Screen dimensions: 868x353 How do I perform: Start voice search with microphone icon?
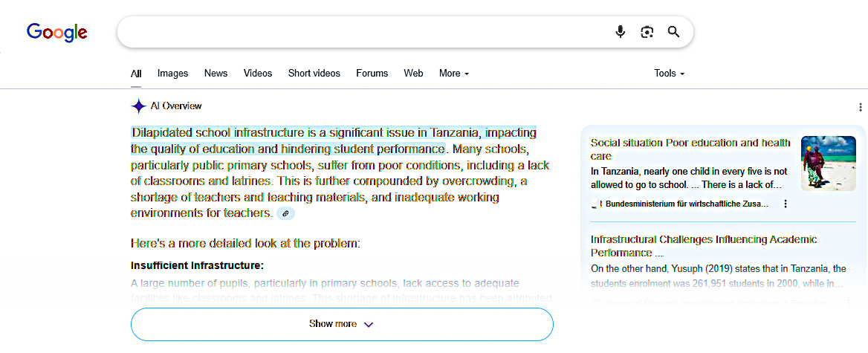[621, 32]
